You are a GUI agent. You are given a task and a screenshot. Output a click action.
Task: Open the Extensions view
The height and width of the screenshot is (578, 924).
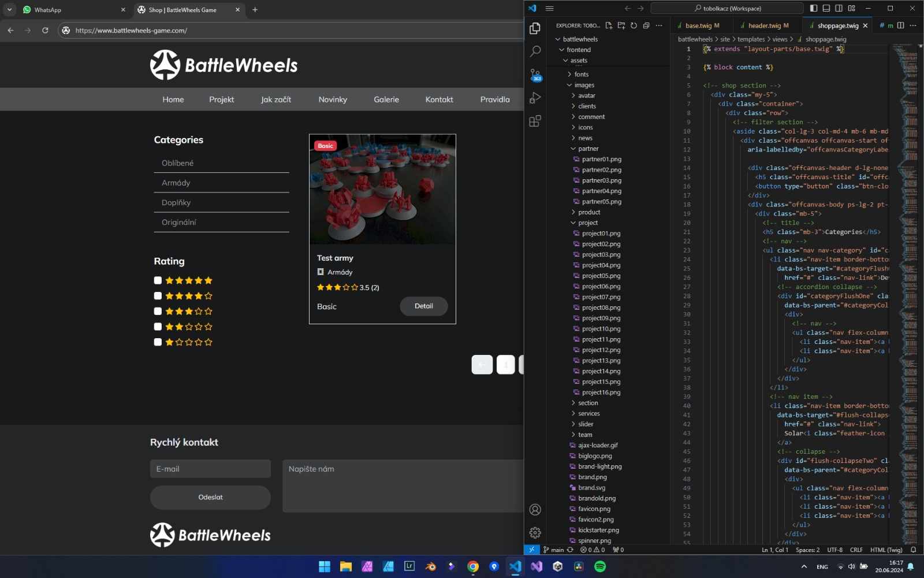tap(535, 121)
